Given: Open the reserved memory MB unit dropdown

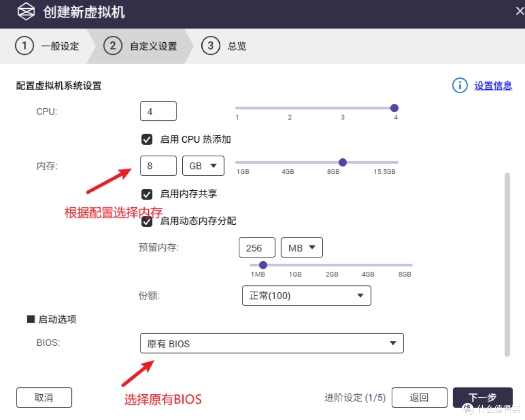Looking at the screenshot, I should [302, 248].
